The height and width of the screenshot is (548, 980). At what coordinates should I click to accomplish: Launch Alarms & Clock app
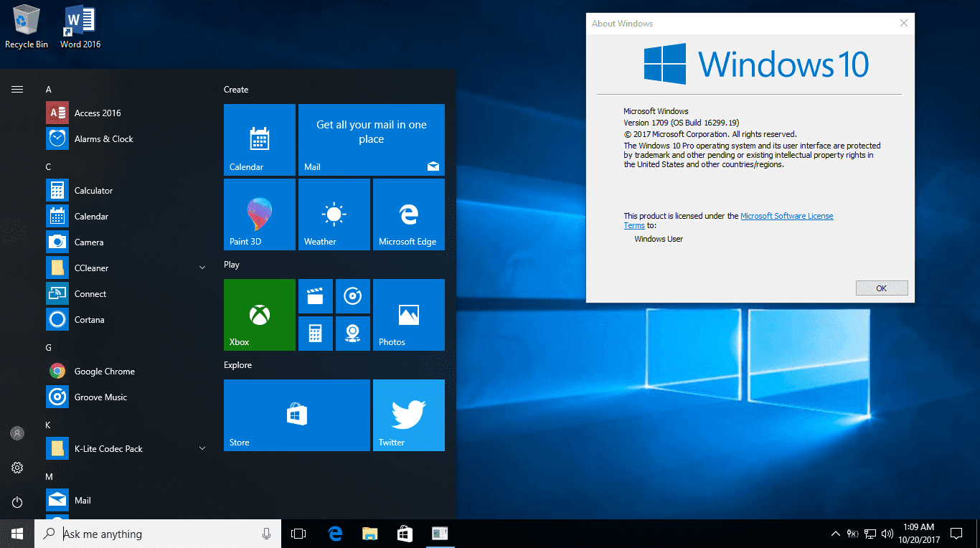[x=126, y=139]
